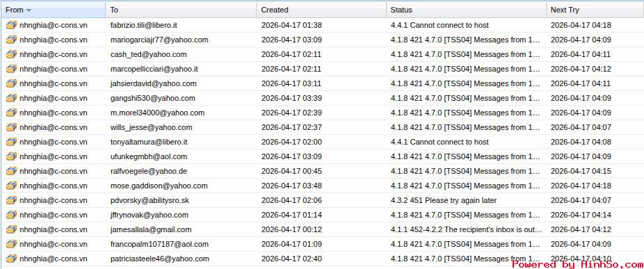Click mail icon for tonyaltamura@libero.it row
Image resolution: width=644 pixels, height=269 pixels.
(12, 142)
